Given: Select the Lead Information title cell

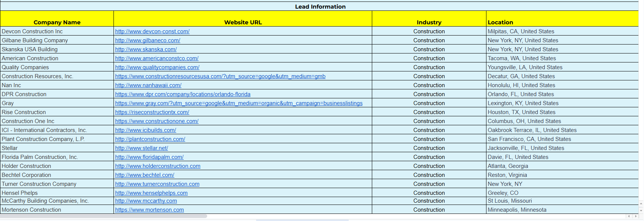Looking at the screenshot, I should [x=319, y=6].
